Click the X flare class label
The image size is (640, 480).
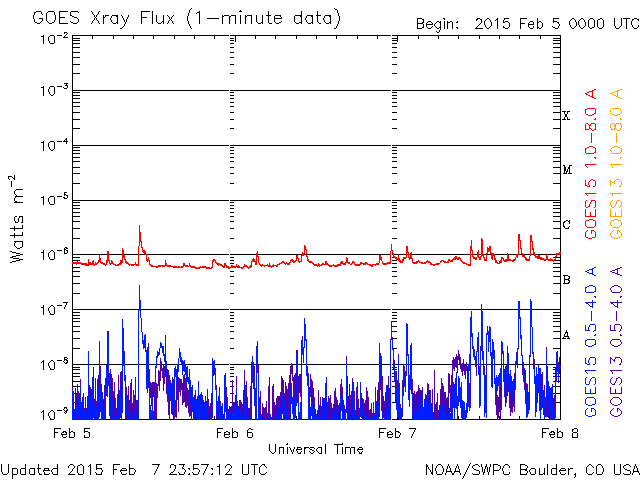tap(567, 116)
